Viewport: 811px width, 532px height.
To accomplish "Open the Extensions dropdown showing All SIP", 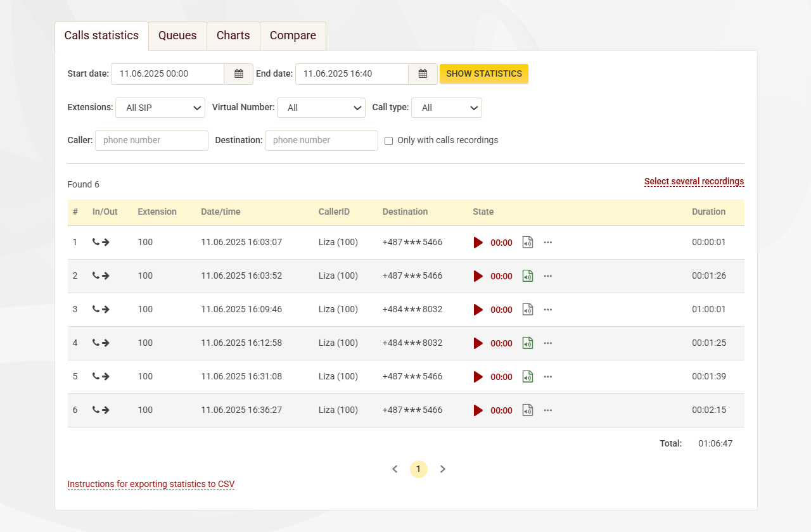I will (160, 108).
